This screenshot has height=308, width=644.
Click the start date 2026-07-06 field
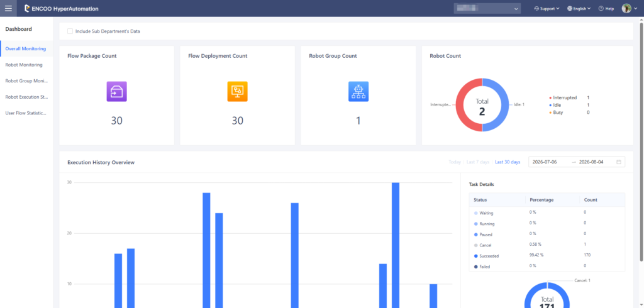(545, 162)
